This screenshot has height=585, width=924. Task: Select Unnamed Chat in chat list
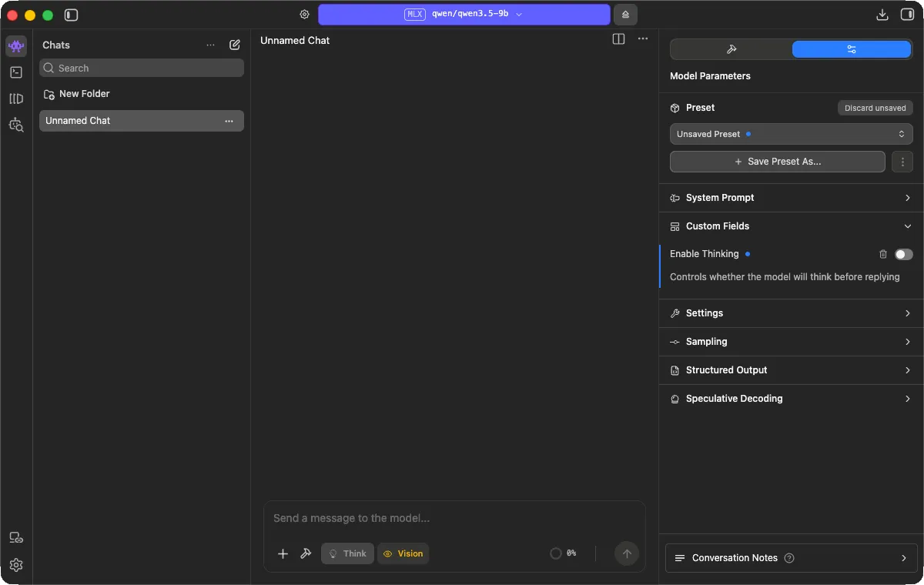click(x=142, y=121)
